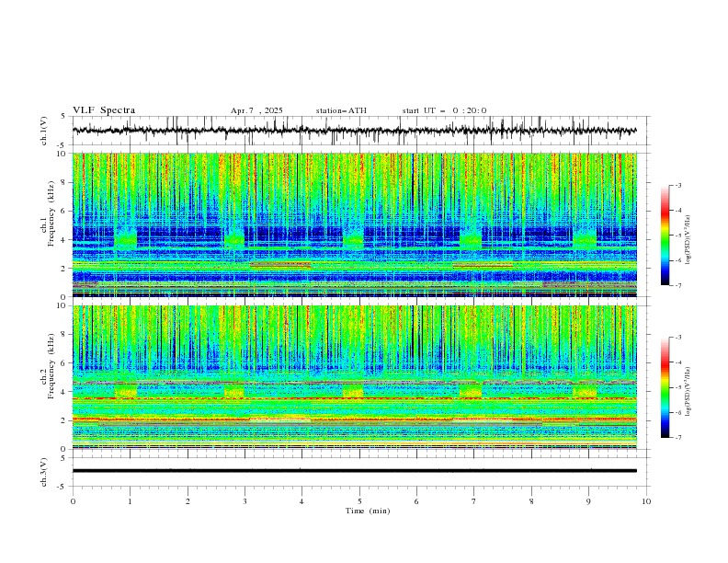The image size is (728, 563).
Task: Click the ch.1 voltage waveform trace panel
Action: [x=360, y=131]
